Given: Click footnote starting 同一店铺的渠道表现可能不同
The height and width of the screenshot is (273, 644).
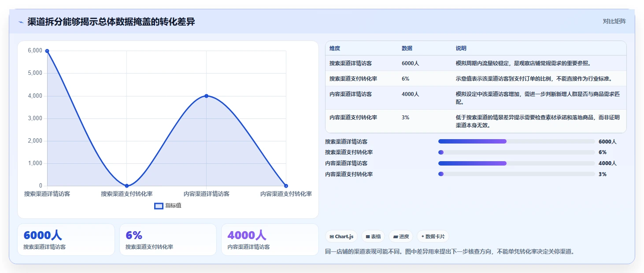Looking at the screenshot, I should click(450, 252).
